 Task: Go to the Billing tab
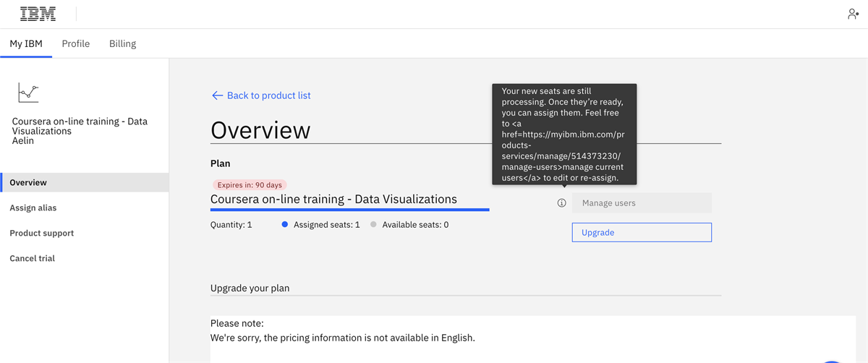pos(122,43)
